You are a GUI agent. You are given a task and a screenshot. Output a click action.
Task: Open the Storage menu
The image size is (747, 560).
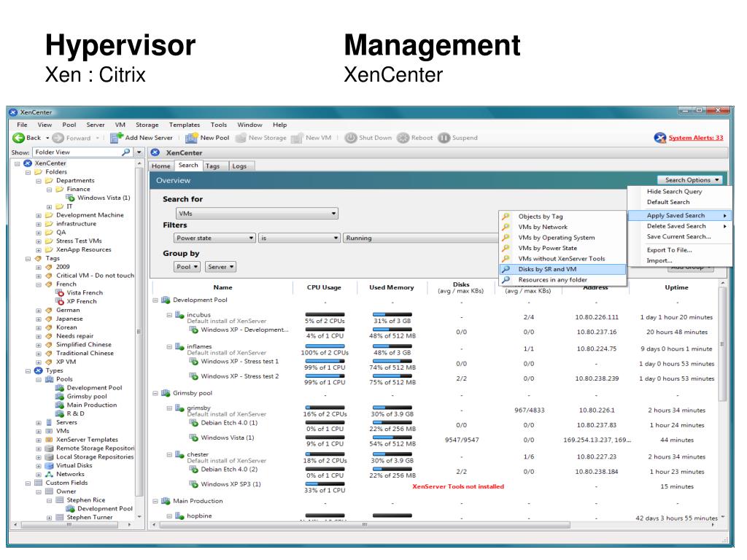147,125
